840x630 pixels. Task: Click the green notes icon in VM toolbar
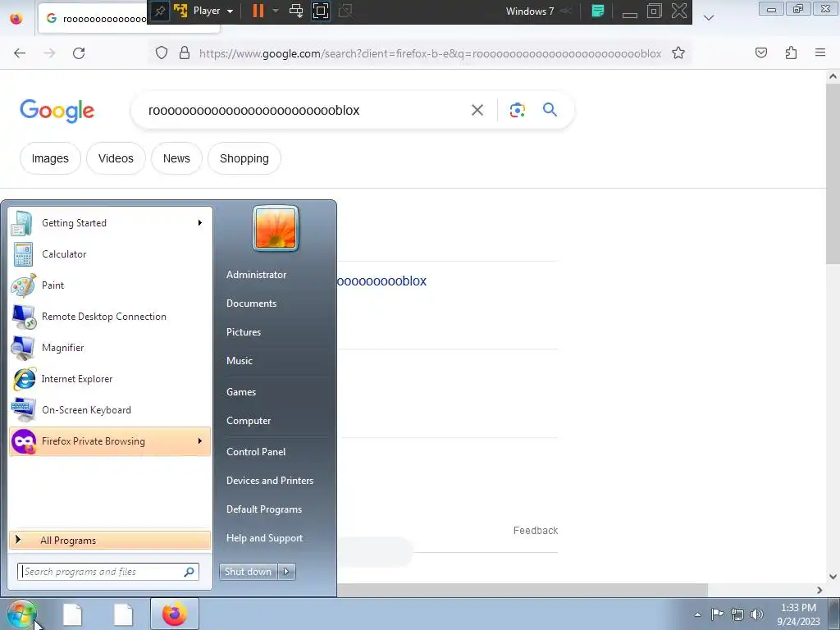[x=598, y=11]
